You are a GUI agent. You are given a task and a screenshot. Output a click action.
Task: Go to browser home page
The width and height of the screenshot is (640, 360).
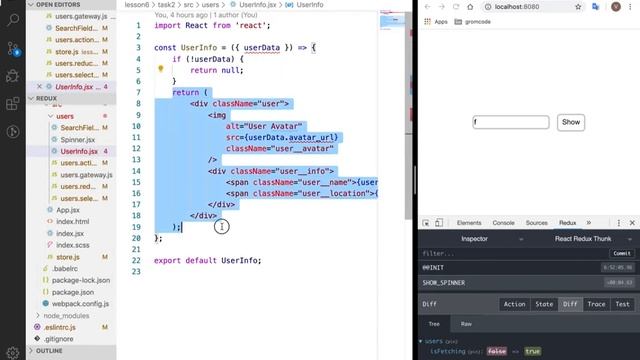pyautogui.click(x=470, y=7)
